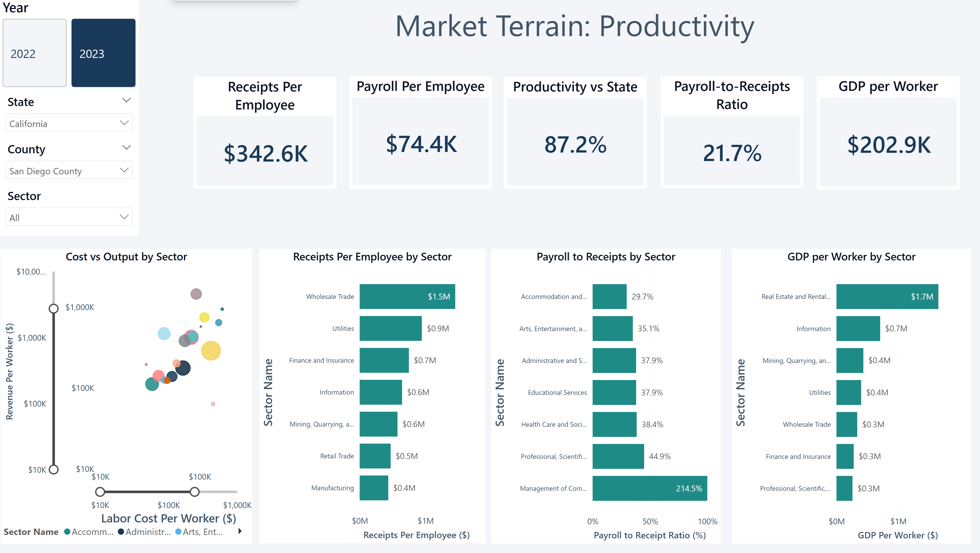Viewport: 980px width, 553px height.
Task: Click the right $100K handle of Labor Cost slider
Action: pos(195,492)
